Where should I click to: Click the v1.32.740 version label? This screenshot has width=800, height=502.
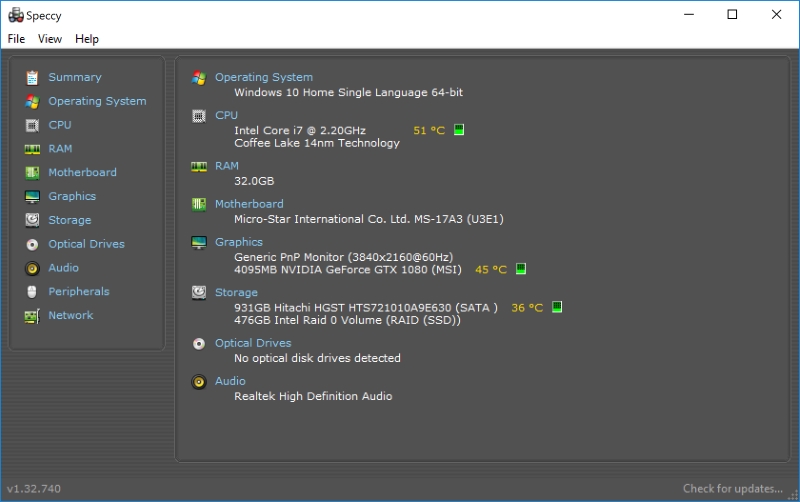click(34, 489)
